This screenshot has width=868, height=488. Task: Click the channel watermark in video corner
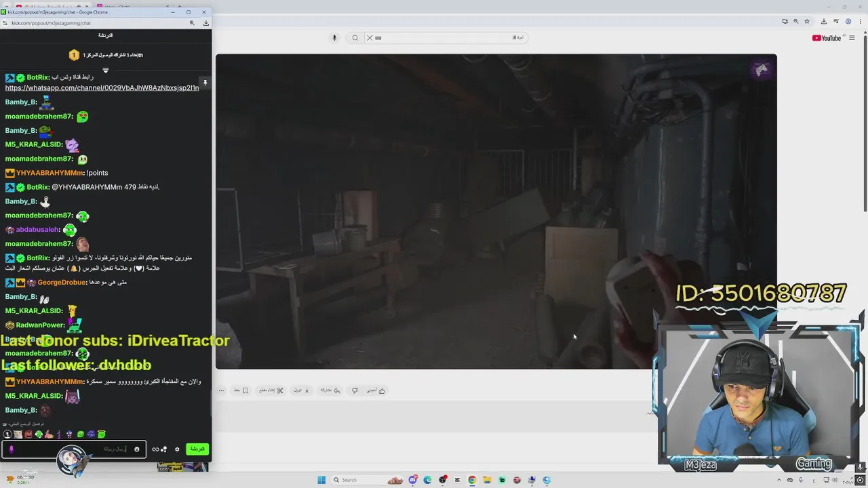[762, 69]
